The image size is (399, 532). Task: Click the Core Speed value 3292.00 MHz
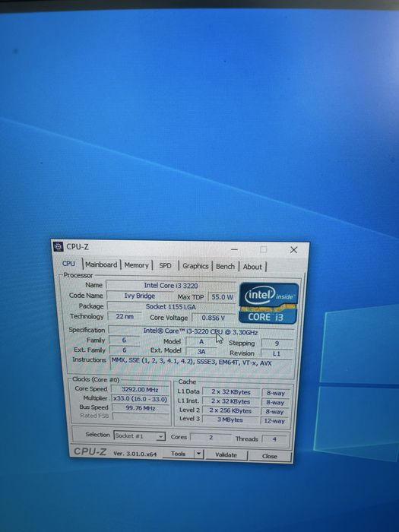coord(140,389)
